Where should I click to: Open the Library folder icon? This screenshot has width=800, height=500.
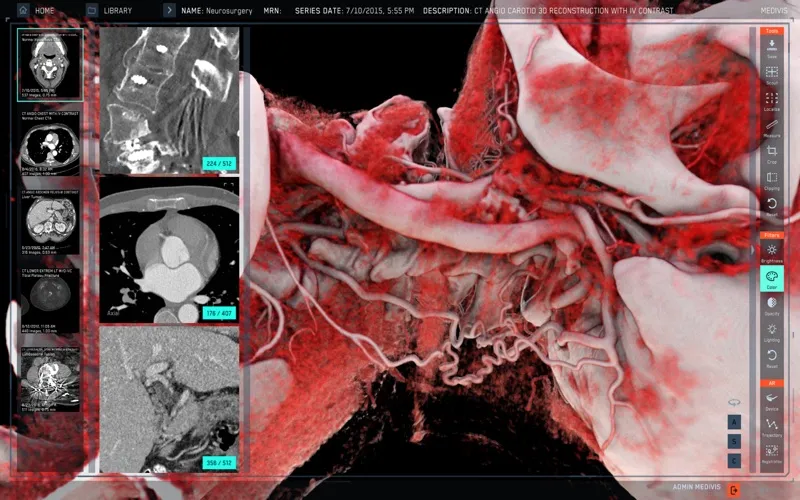[92, 10]
